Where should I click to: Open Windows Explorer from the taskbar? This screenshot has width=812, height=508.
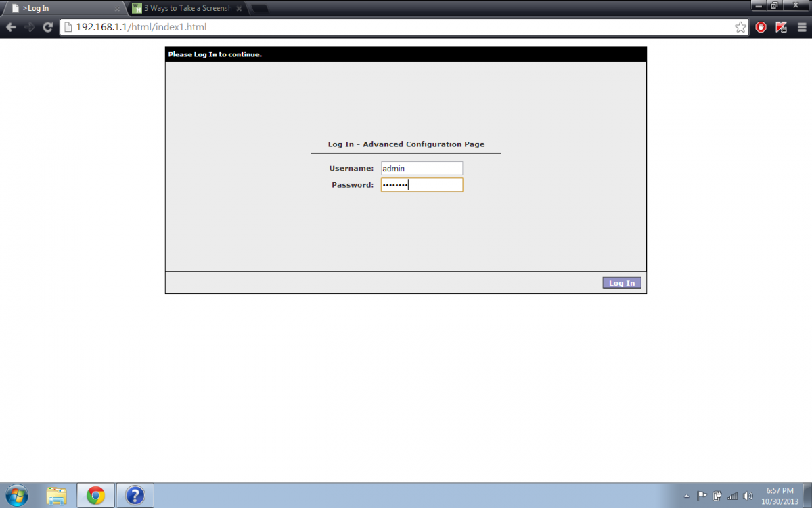[x=57, y=495]
